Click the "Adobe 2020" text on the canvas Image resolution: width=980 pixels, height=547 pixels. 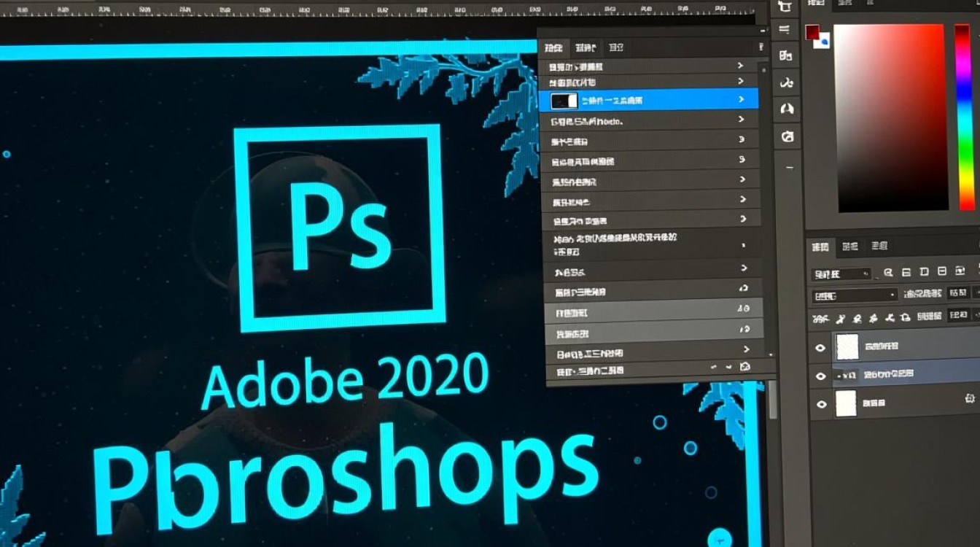pos(345,381)
